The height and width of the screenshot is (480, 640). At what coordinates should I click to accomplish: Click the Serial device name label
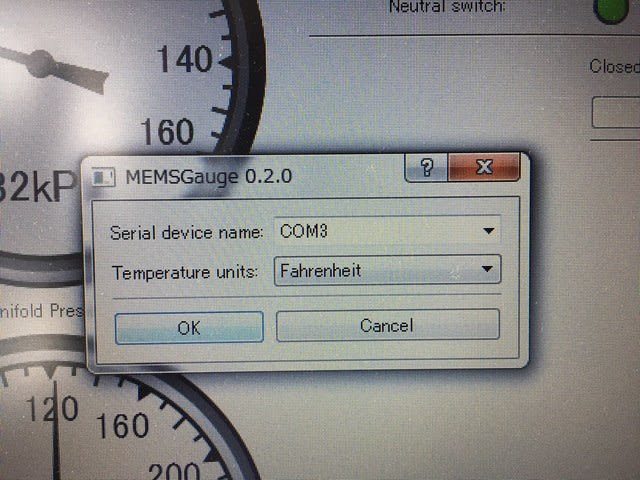click(x=187, y=233)
